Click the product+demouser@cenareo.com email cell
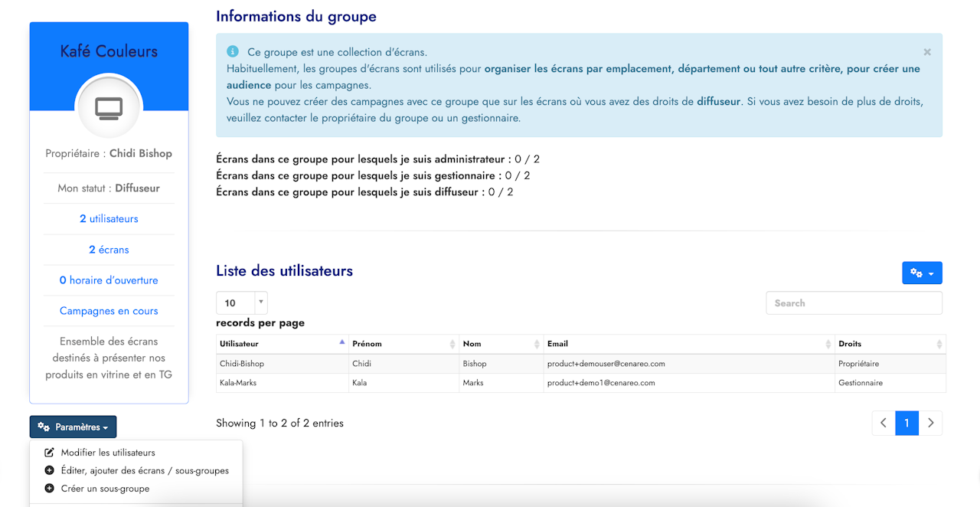 click(x=689, y=364)
